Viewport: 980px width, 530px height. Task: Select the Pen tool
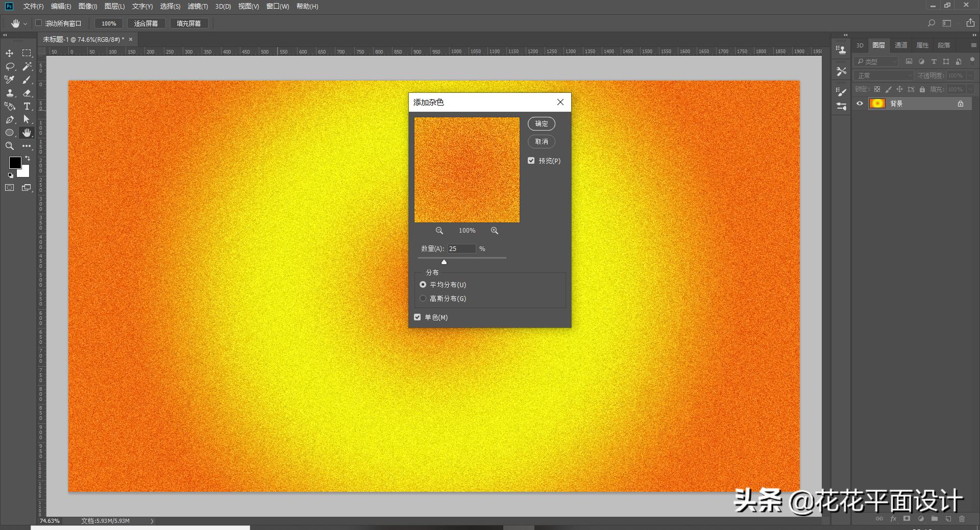(x=9, y=119)
